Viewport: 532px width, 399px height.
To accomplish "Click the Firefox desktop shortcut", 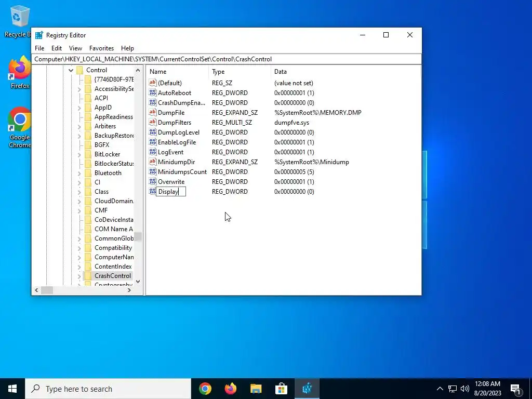I will click(20, 73).
